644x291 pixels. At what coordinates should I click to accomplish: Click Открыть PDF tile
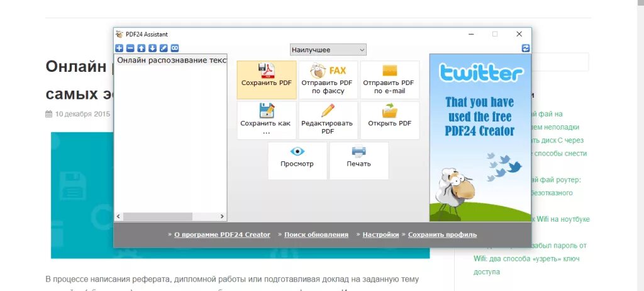(x=390, y=120)
